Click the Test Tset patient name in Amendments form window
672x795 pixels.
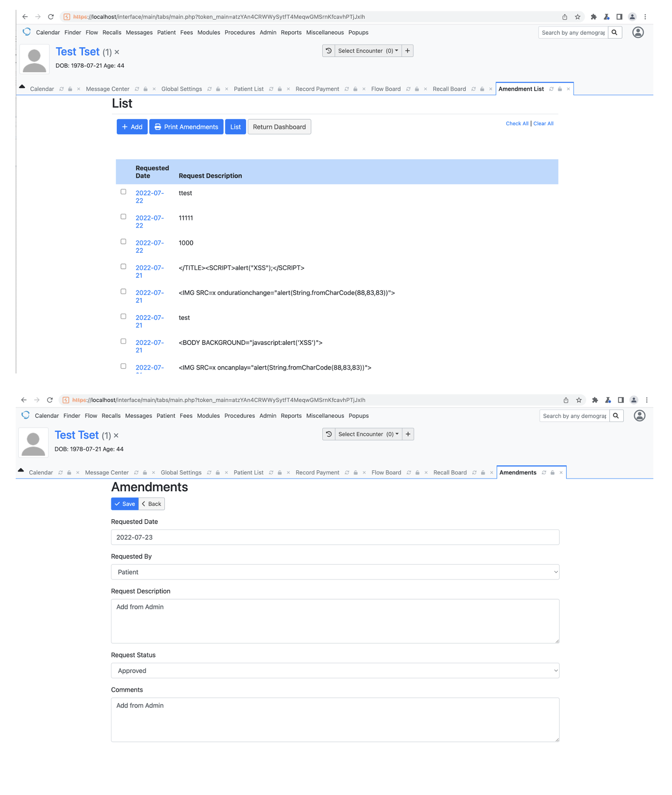click(x=77, y=435)
